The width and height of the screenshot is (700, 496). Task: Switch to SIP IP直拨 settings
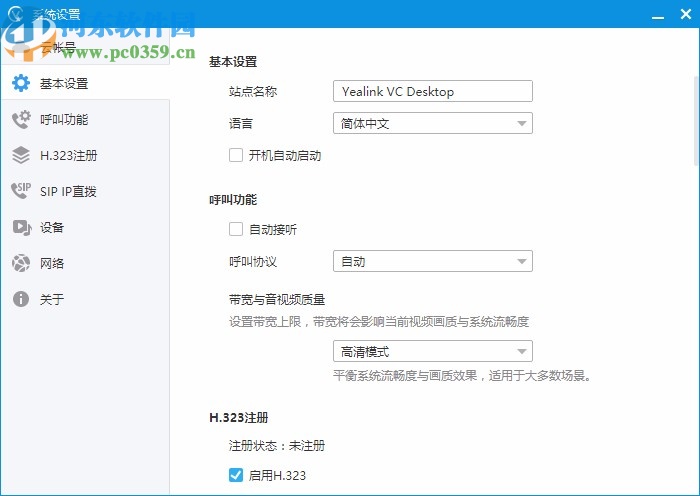tap(85, 191)
